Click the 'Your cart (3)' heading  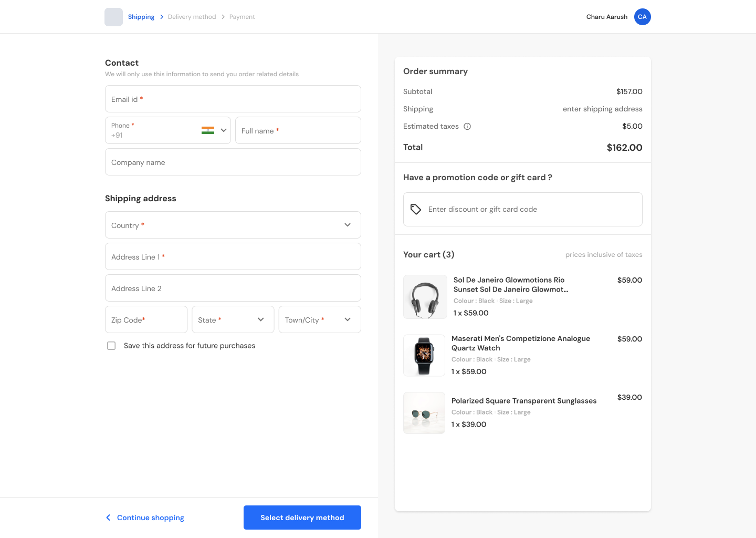(x=429, y=254)
